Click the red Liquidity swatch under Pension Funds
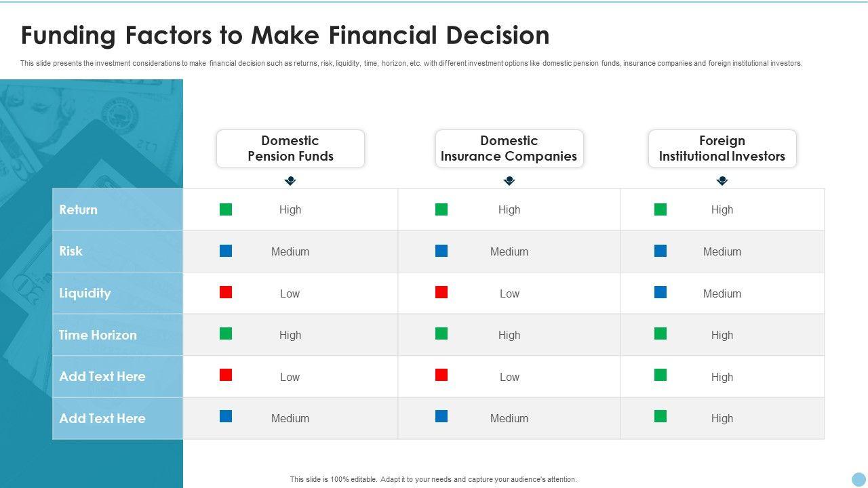 pos(226,292)
